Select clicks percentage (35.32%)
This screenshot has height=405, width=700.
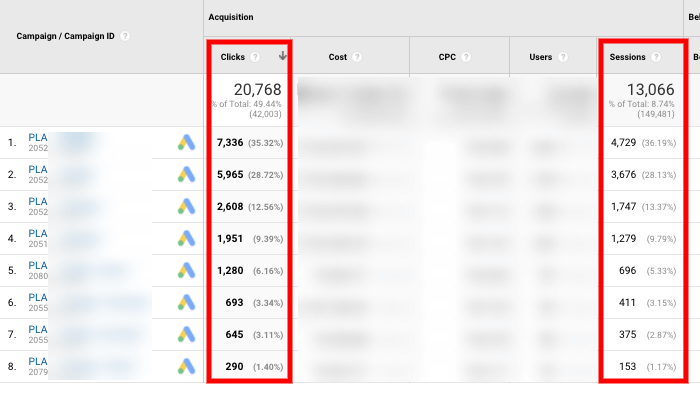pyautogui.click(x=265, y=143)
